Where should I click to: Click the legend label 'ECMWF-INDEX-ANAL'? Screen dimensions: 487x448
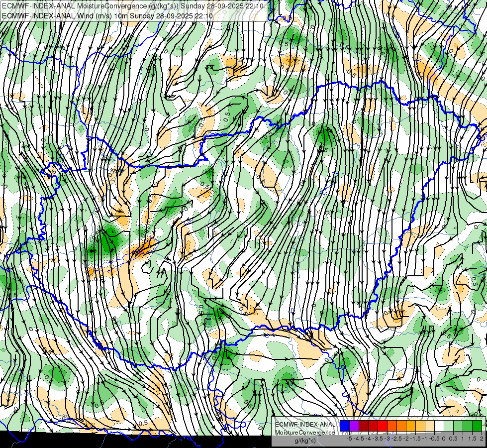(305, 425)
